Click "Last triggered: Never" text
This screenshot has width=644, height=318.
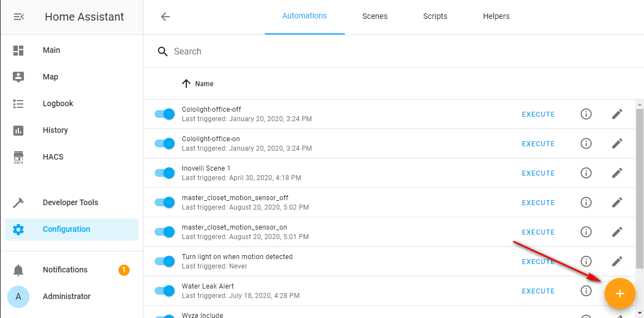click(x=215, y=266)
